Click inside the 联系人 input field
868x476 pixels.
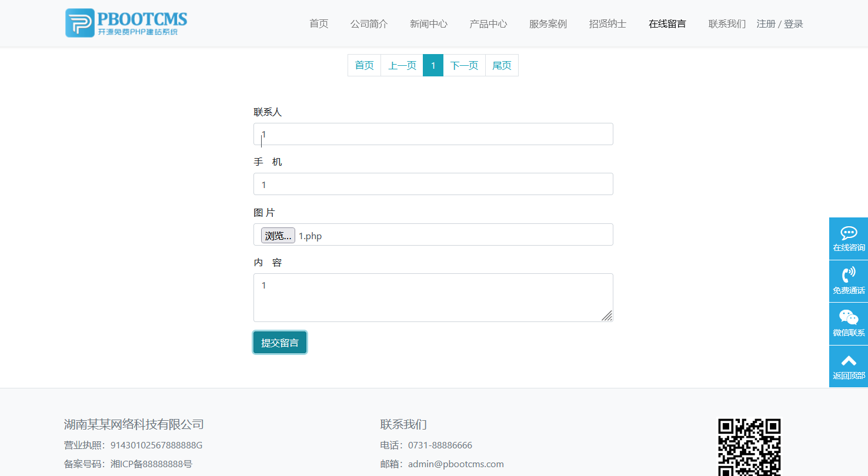(432, 134)
